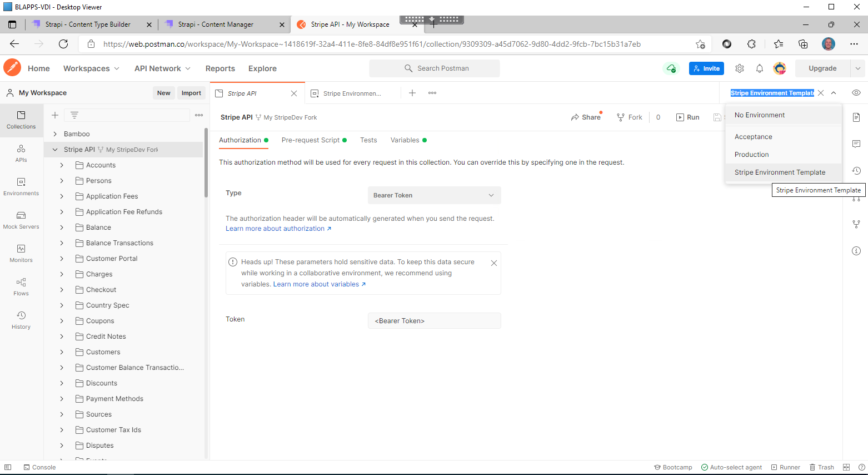Open the Bearer Token type dropdown
Viewport: 868px width, 475px height.
tap(434, 195)
